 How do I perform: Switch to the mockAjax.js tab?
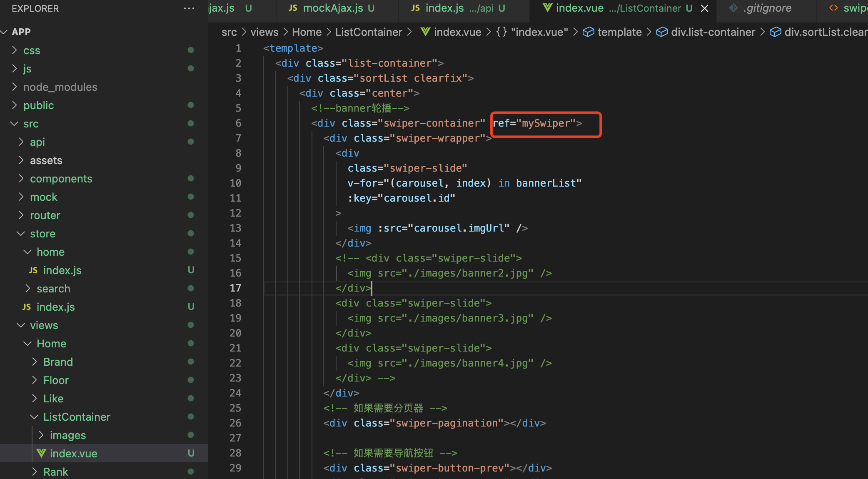(x=333, y=8)
